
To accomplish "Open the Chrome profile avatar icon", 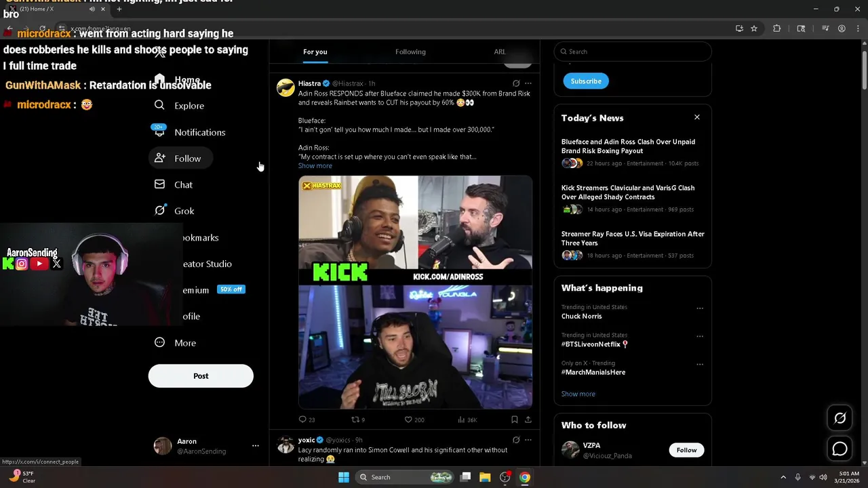I will point(842,28).
